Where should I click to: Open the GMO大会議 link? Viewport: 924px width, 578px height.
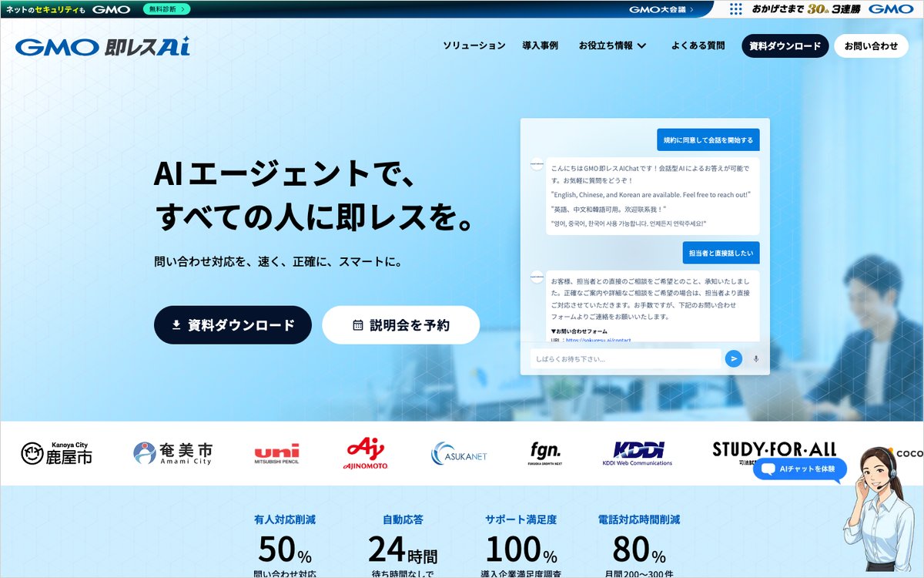661,9
